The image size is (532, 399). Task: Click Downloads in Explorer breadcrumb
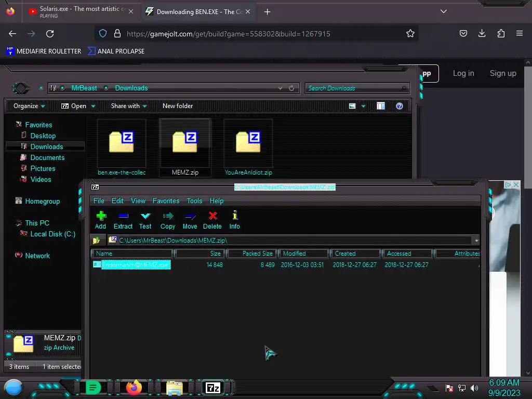tap(131, 88)
